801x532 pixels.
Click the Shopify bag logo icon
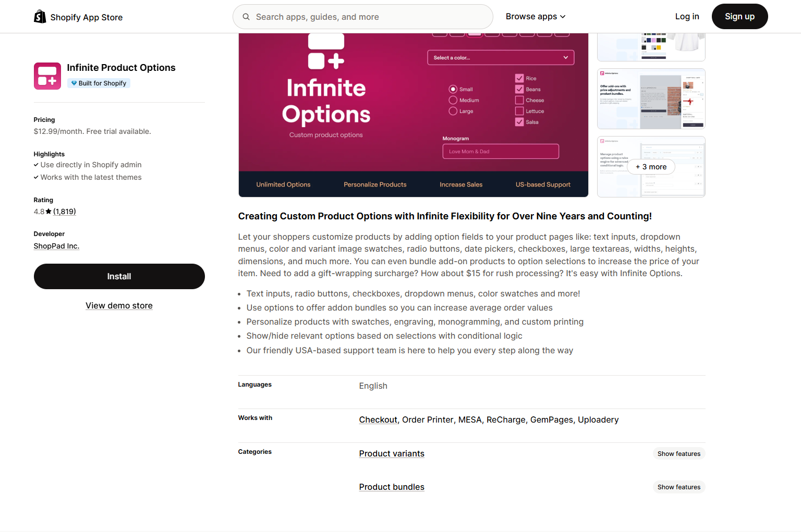click(40, 17)
